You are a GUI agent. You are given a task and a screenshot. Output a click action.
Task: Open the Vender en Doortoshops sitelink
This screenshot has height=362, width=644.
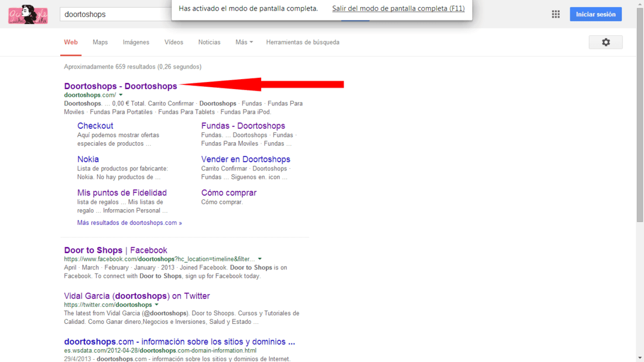[x=246, y=159]
